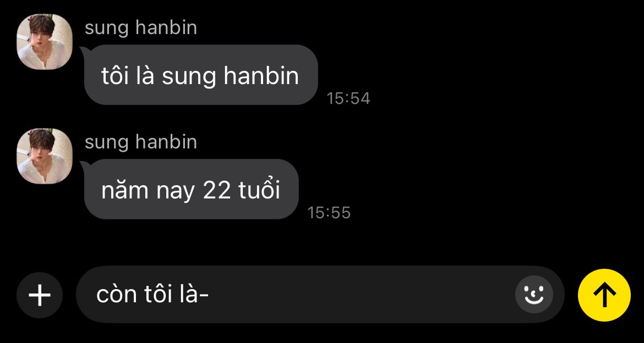Send the message with yellow arrow button
This screenshot has width=644, height=343.
pos(604,295)
